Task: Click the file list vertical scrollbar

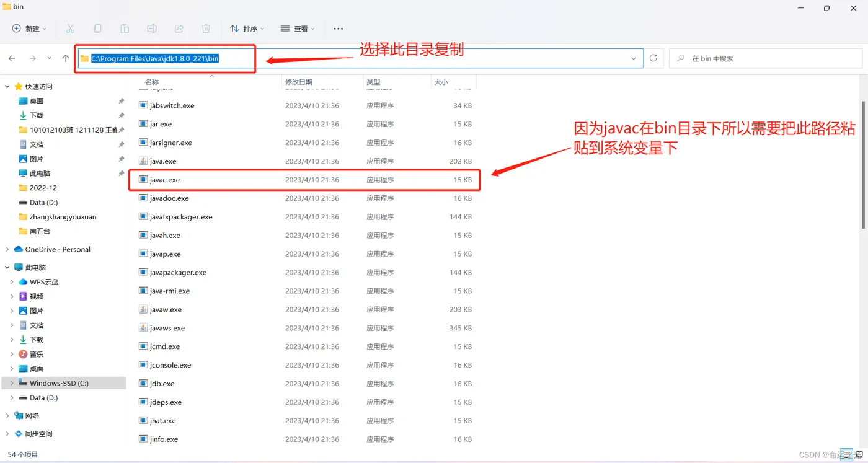Action: pyautogui.click(x=864, y=165)
